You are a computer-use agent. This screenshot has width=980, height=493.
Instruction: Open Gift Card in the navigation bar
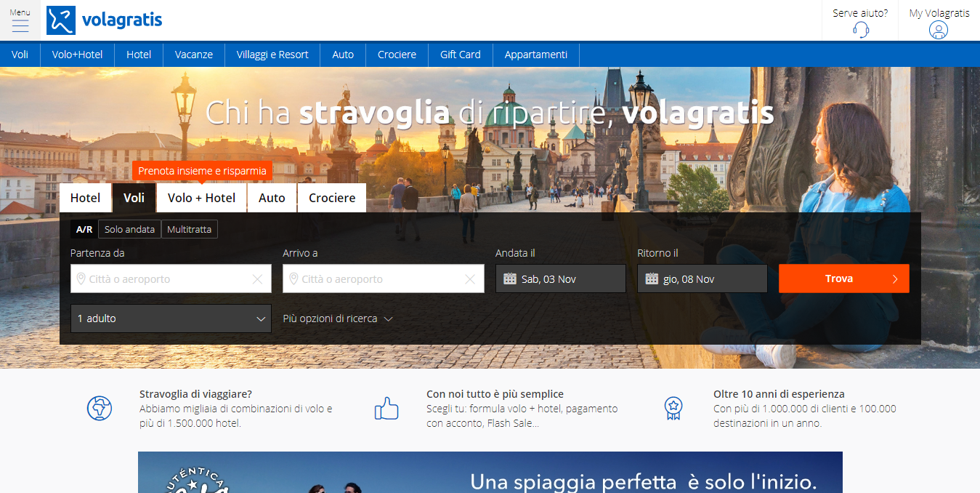461,55
